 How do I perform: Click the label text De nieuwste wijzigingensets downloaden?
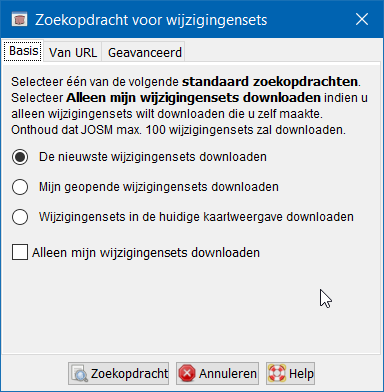(x=153, y=157)
